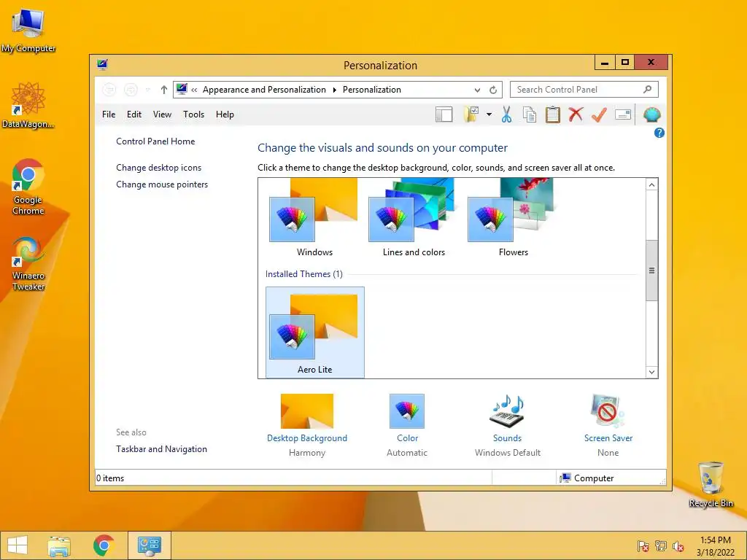
Task: Go up one level with up arrow
Action: (x=164, y=90)
